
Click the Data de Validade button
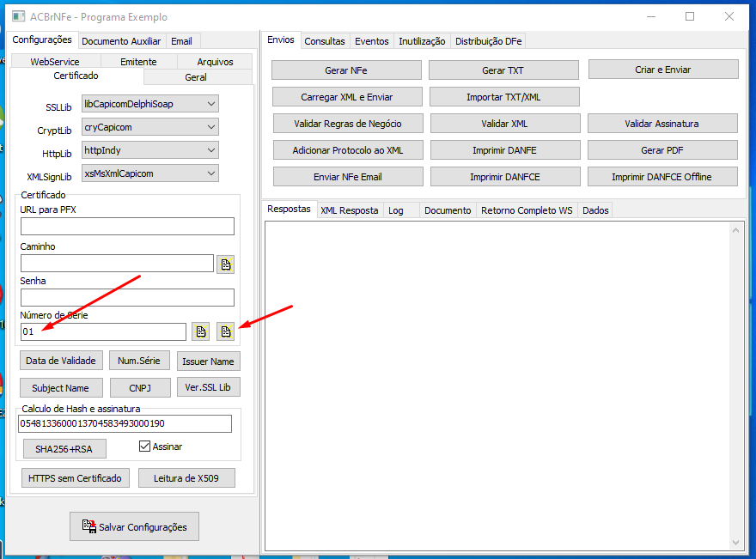click(x=61, y=361)
